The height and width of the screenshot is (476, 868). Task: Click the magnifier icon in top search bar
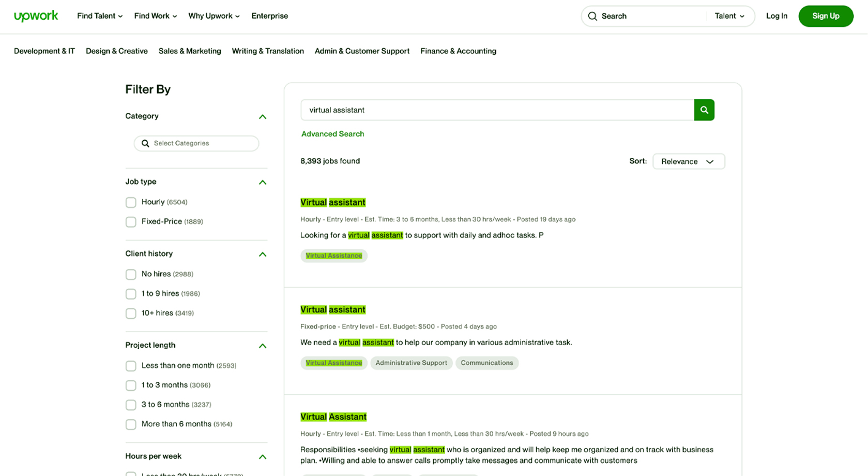click(592, 17)
